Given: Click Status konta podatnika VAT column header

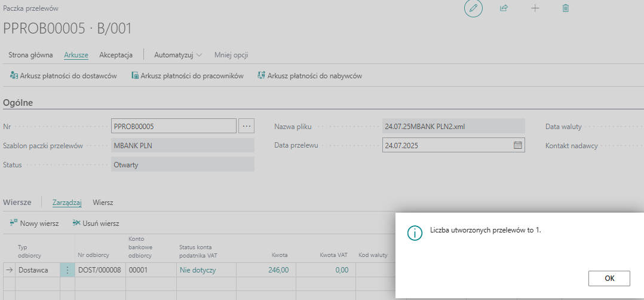Looking at the screenshot, I should 198,251.
